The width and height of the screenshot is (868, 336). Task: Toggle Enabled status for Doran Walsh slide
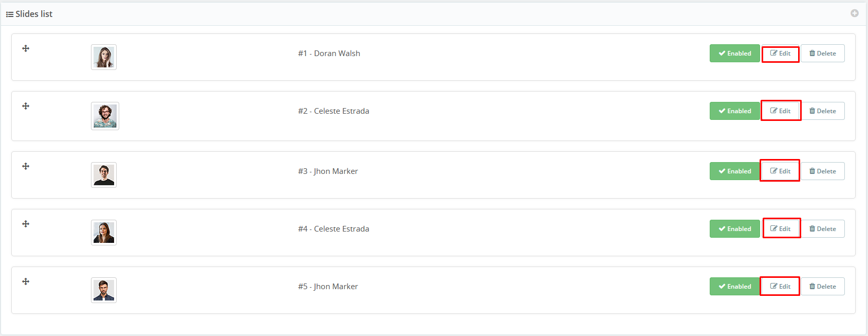click(x=734, y=54)
